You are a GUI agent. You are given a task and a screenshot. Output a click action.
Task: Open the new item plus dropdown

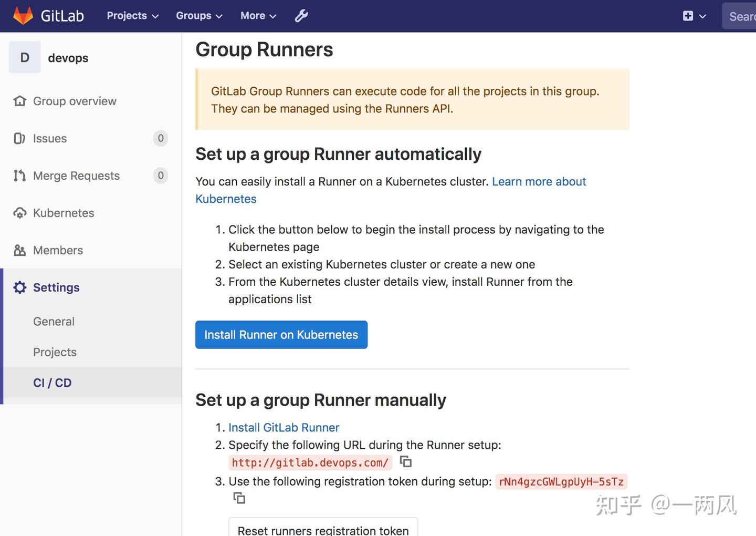(x=694, y=16)
